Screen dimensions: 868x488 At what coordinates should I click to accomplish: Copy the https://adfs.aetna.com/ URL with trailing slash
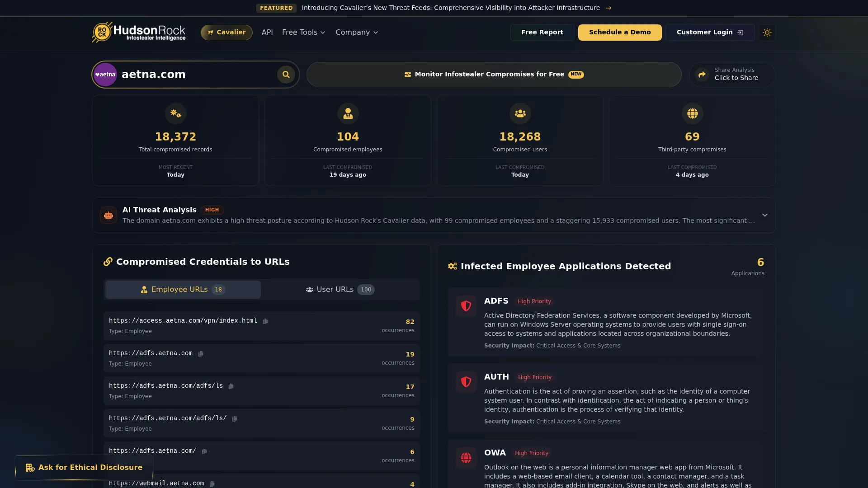pos(204,451)
